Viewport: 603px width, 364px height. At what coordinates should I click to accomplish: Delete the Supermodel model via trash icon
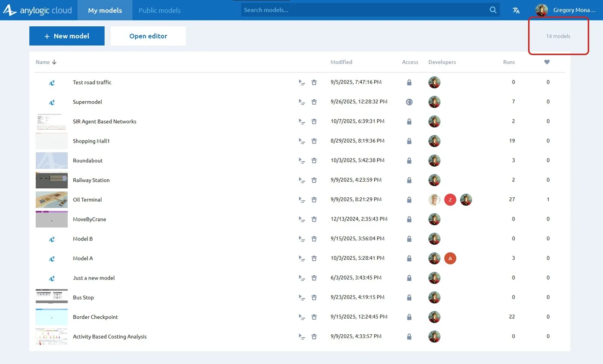click(x=314, y=102)
